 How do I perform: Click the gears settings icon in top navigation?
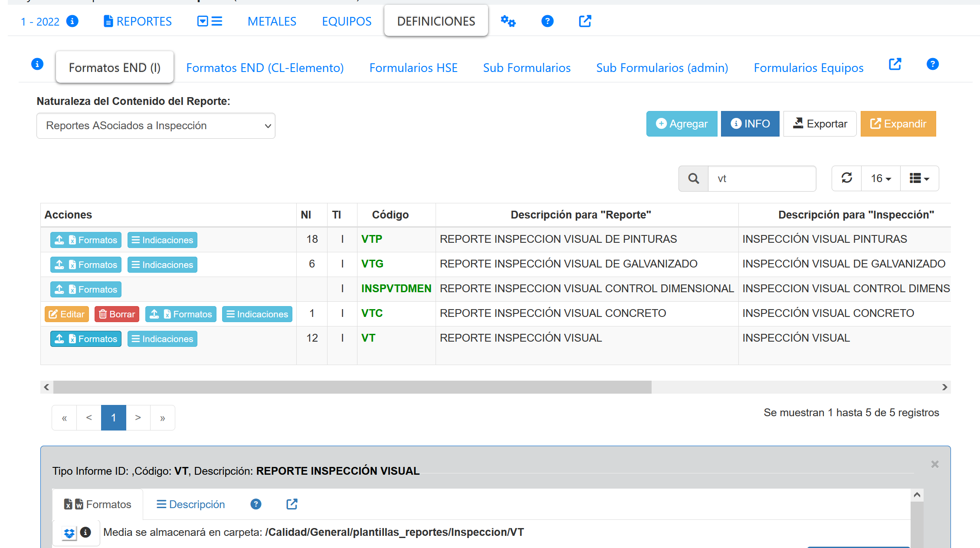[x=508, y=21]
